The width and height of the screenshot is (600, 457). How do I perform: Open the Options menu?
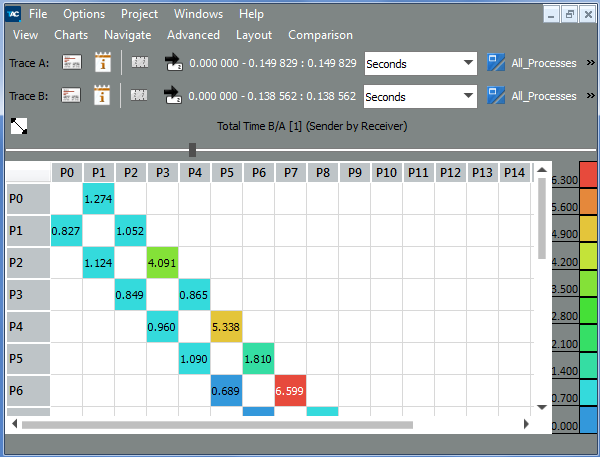point(84,14)
